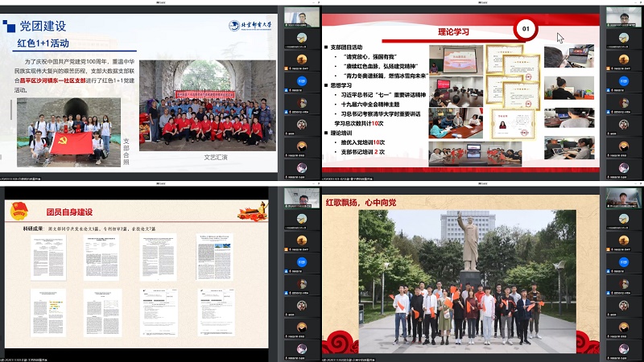Select presenter video tile in top-left meeting window
Image resolution: width=644 pixels, height=362 pixels.
tap(302, 17)
